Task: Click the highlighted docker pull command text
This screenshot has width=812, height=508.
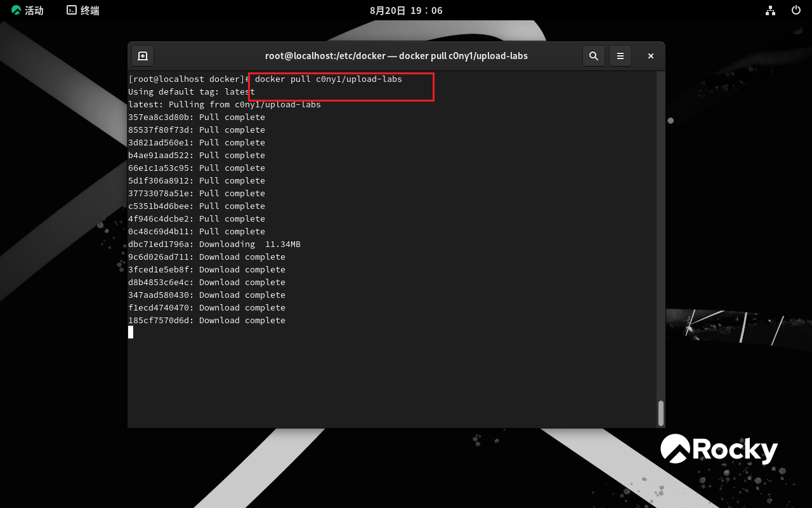Action: pyautogui.click(x=326, y=79)
